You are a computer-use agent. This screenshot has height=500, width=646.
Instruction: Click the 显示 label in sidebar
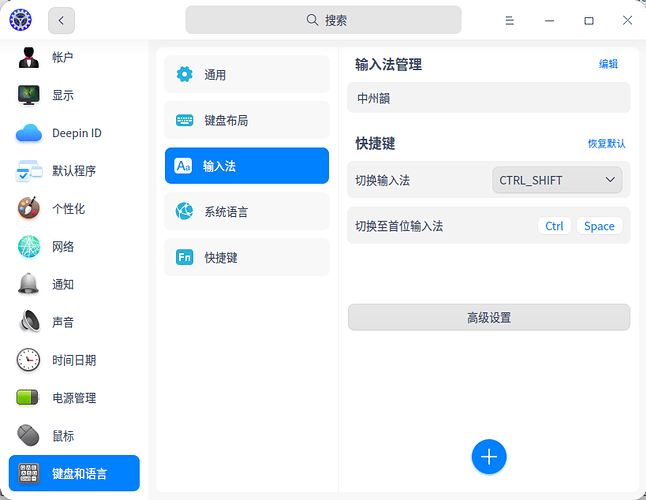pos(63,95)
